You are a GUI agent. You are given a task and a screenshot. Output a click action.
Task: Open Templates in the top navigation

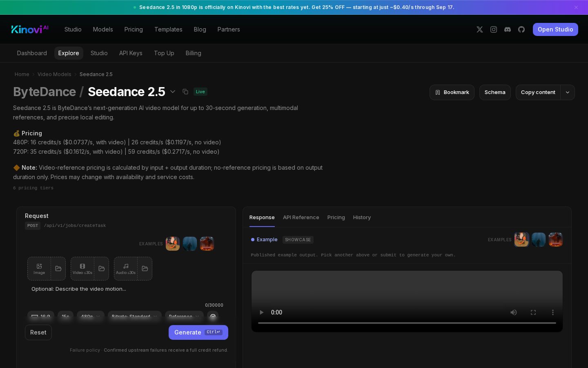168,29
